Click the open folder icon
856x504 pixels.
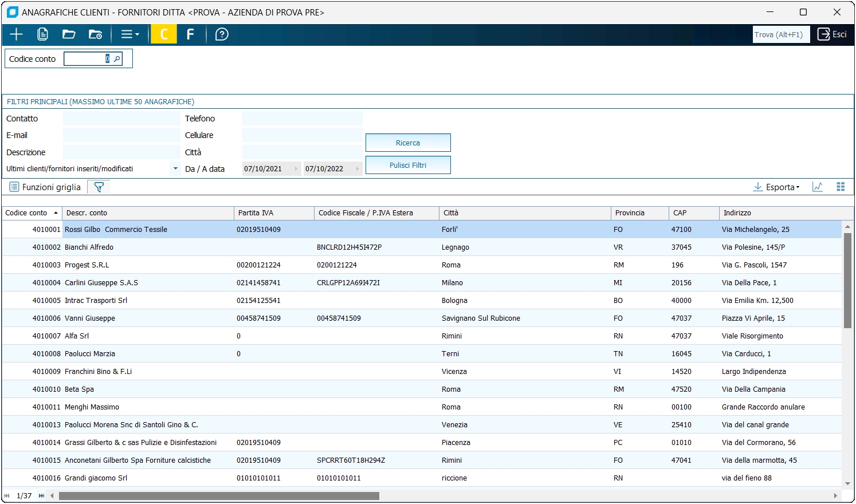pyautogui.click(x=69, y=34)
